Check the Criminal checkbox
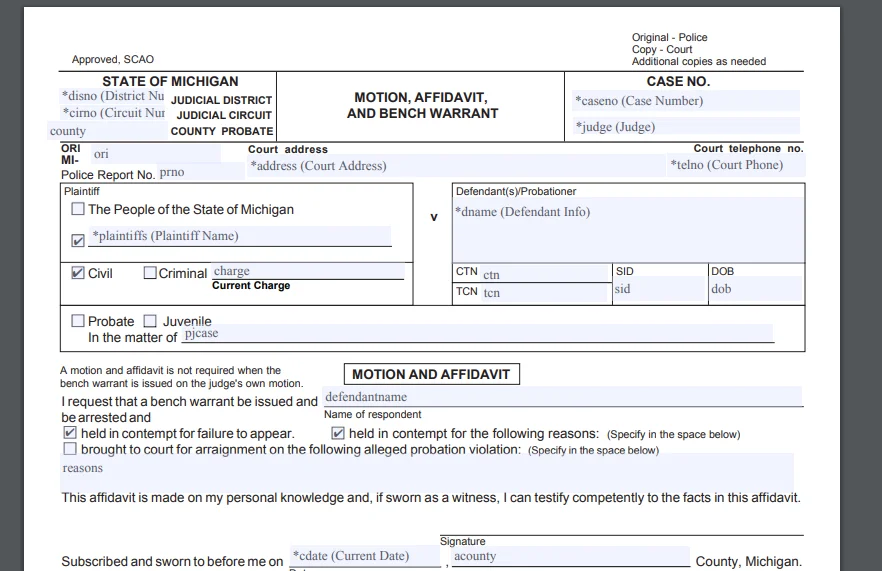Screen dimensions: 882x571 click(150, 273)
